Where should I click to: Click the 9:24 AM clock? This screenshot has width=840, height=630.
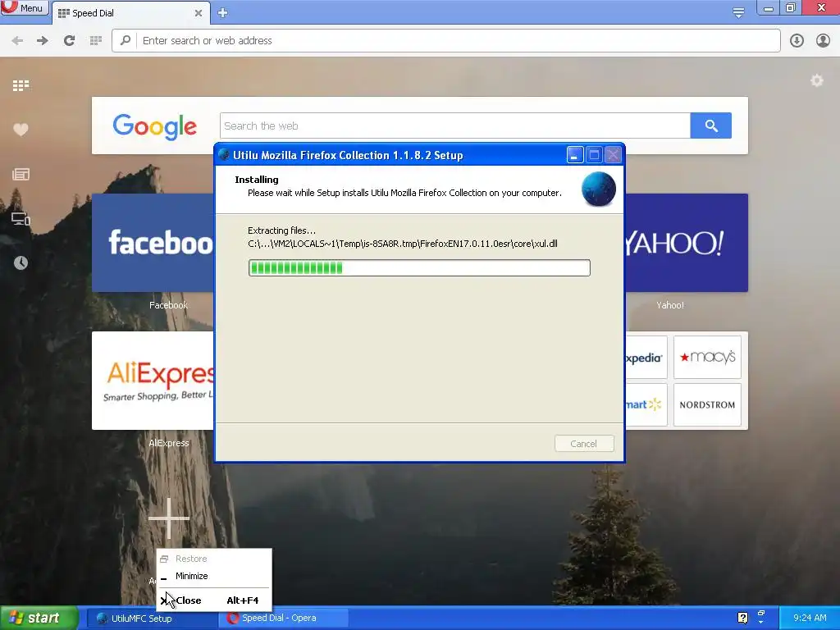810,619
